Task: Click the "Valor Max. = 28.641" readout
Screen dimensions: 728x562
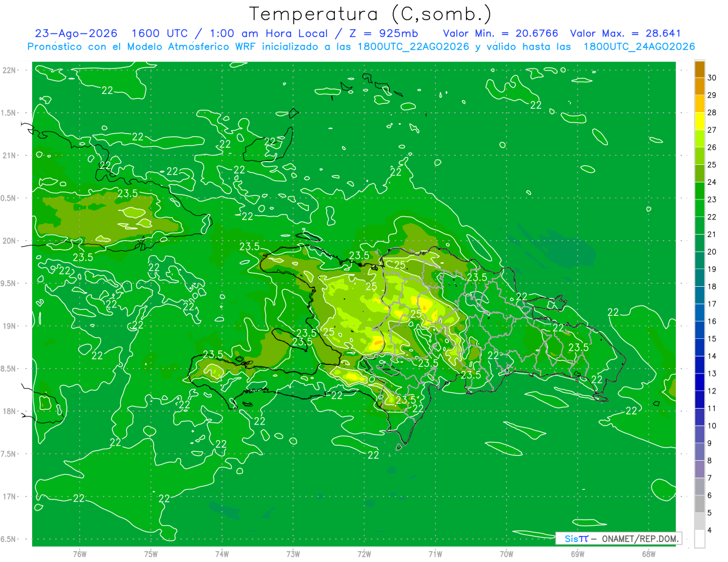Action: (x=626, y=33)
